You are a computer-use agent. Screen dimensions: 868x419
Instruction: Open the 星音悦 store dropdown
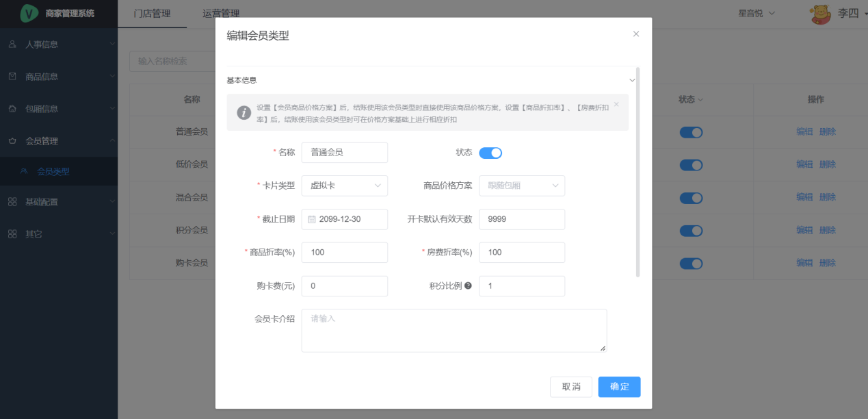[x=757, y=13]
